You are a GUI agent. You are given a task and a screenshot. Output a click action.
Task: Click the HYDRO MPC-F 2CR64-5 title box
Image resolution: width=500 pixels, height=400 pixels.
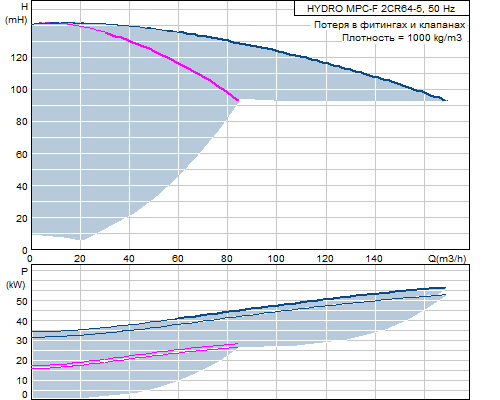[x=382, y=8]
